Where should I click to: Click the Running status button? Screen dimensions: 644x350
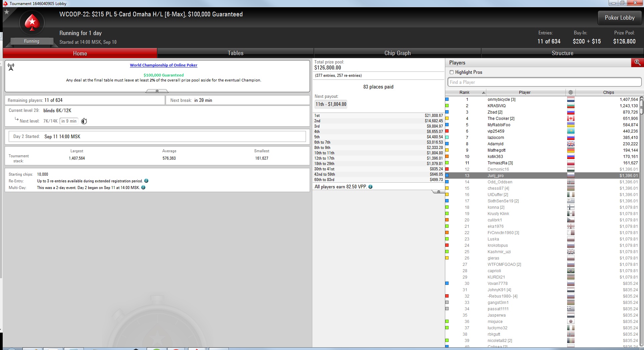[32, 41]
